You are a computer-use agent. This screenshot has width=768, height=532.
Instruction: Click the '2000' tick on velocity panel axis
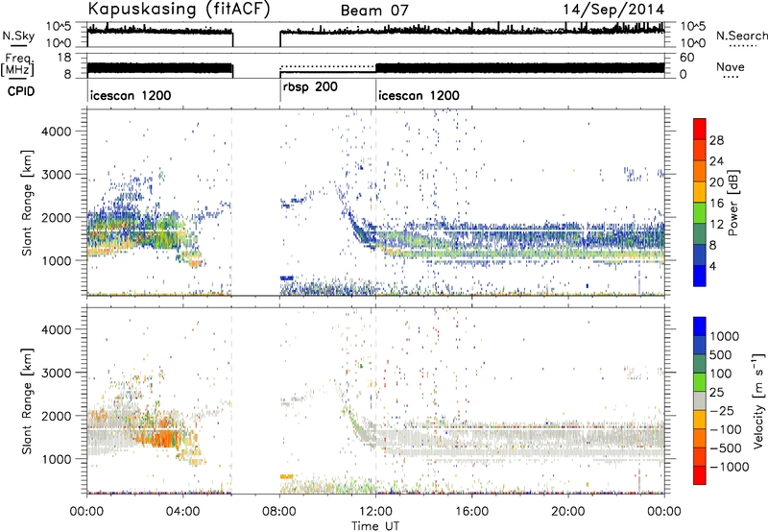tap(57, 416)
